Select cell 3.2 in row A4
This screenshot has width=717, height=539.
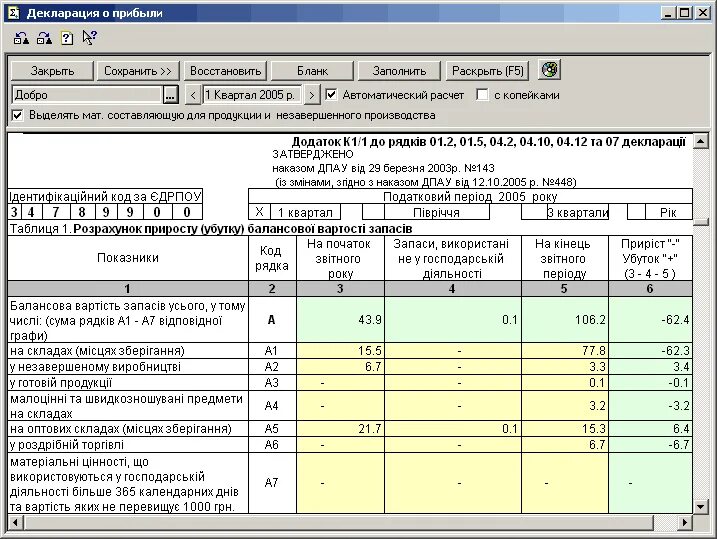click(565, 406)
